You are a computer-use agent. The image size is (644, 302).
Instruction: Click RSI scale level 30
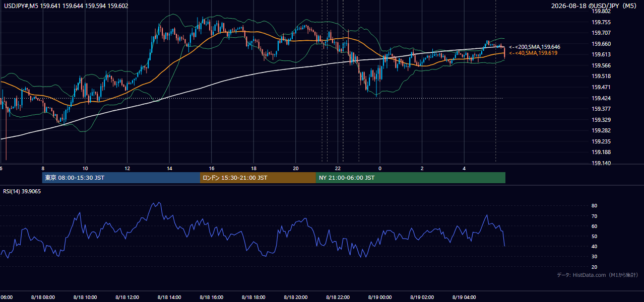[x=594, y=257]
